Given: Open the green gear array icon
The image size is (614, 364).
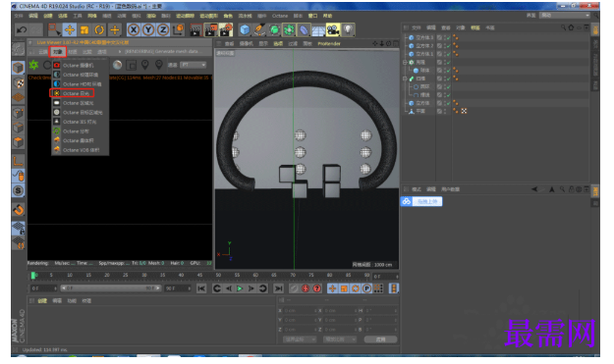Looking at the screenshot, I should click(x=289, y=29).
